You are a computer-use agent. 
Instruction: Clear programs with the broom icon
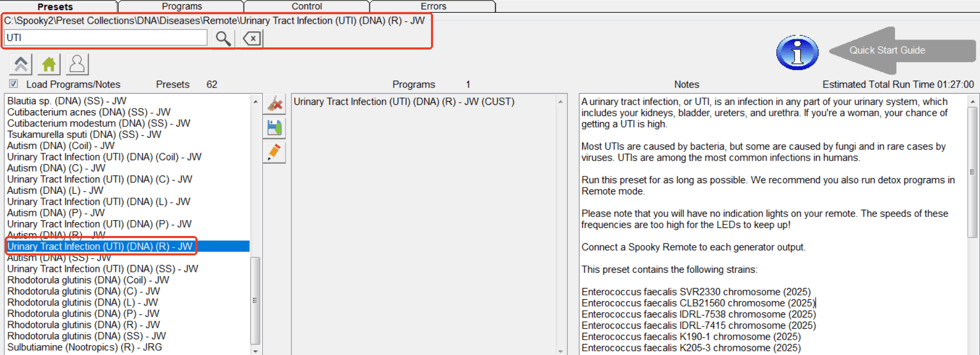275,104
